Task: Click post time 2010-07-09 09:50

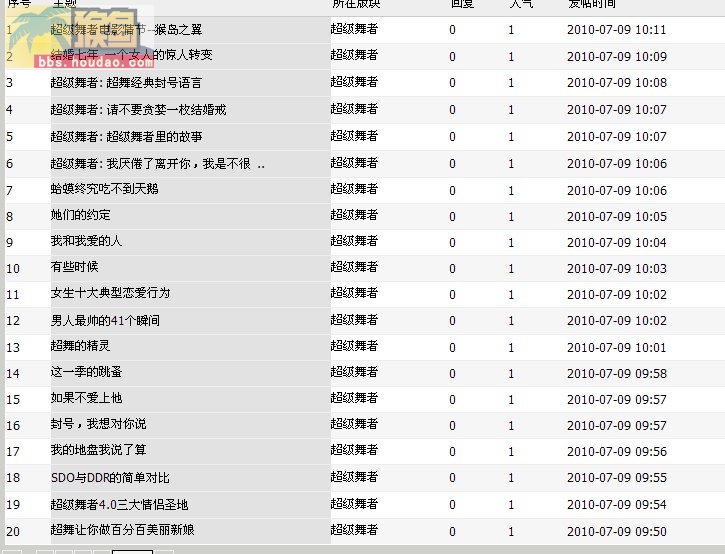Action: (x=617, y=531)
